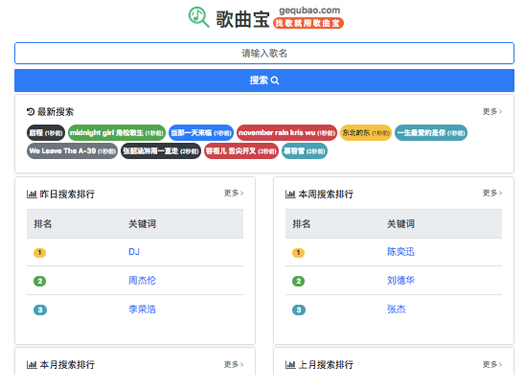
Task: Click the 本月搜索排行 heading
Action: [67, 365]
